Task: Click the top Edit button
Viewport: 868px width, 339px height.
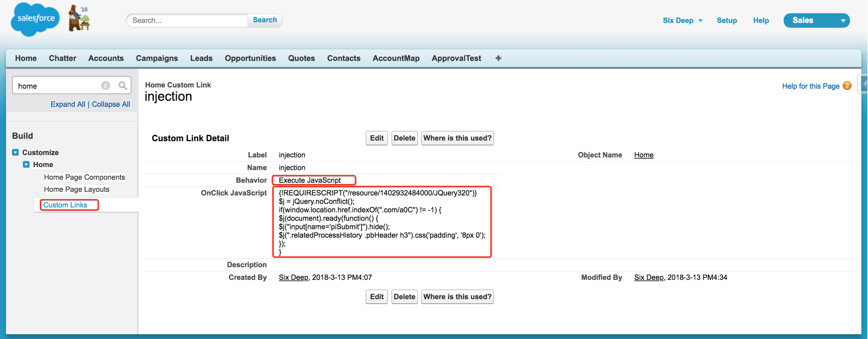Action: point(377,138)
